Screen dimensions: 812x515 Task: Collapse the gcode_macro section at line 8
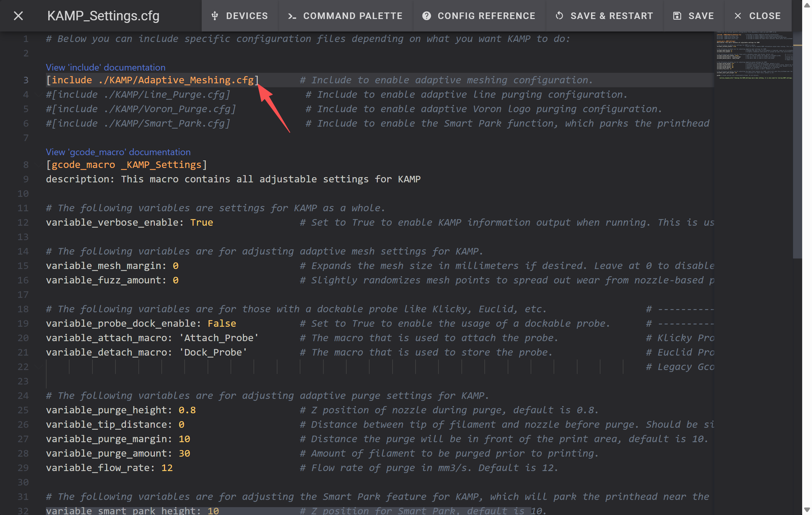38,165
